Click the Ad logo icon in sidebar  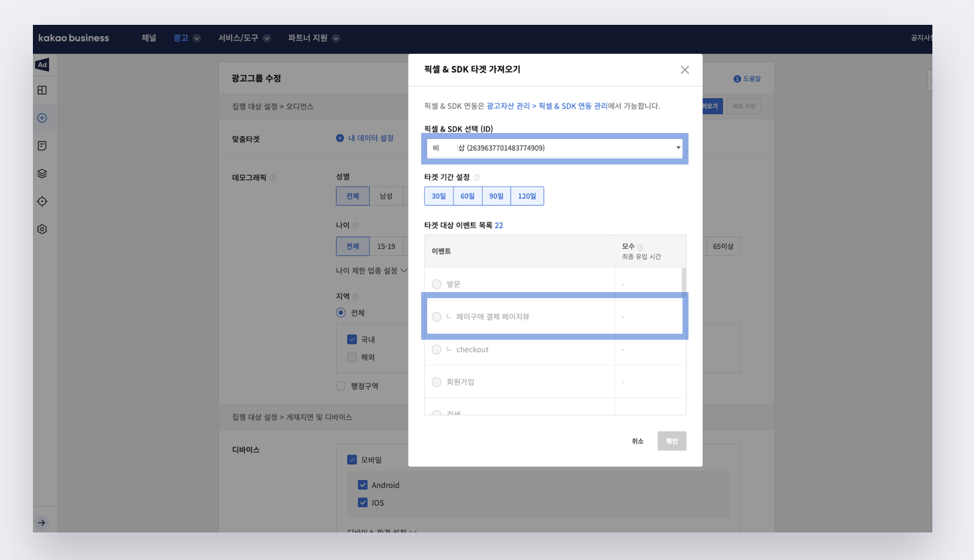pos(42,64)
